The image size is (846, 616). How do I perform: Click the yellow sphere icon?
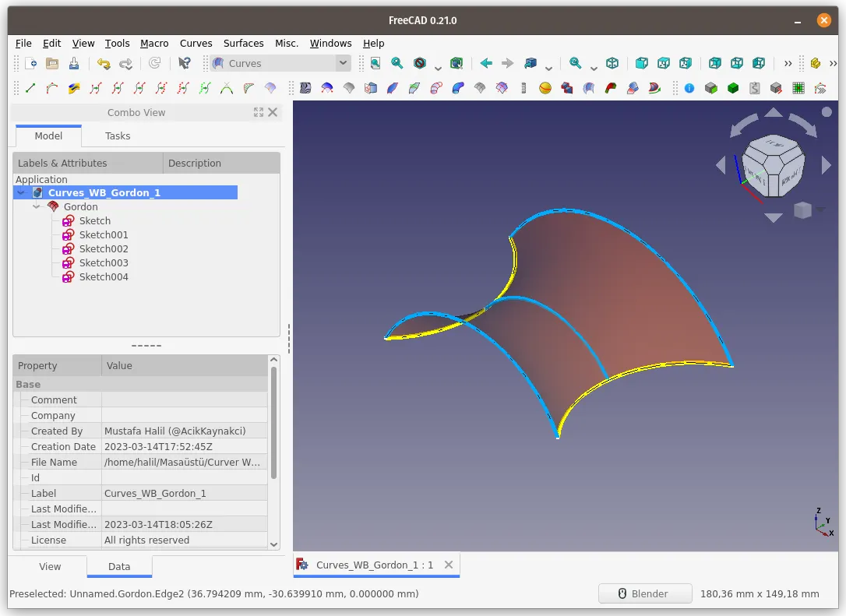545,88
